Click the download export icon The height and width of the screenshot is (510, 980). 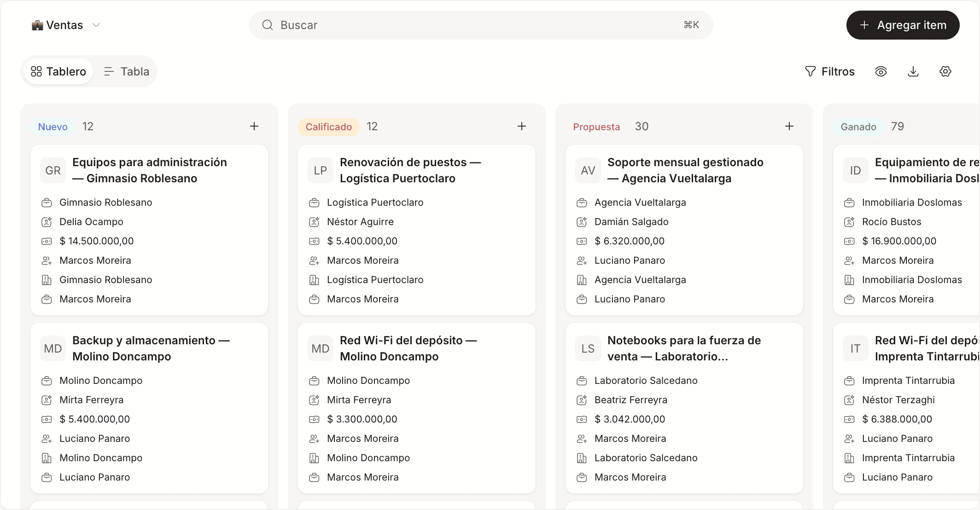(913, 71)
